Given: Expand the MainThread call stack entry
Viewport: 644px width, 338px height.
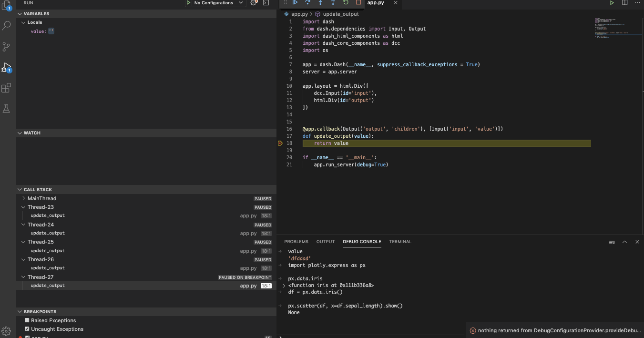Looking at the screenshot, I should click(x=22, y=198).
